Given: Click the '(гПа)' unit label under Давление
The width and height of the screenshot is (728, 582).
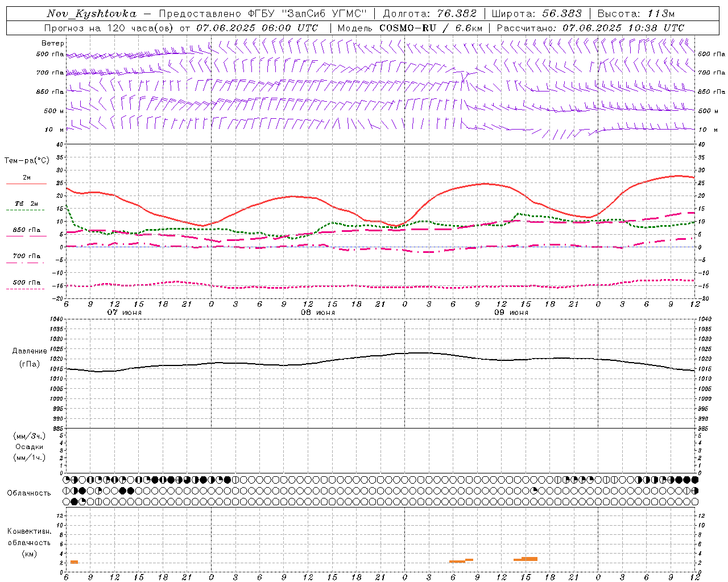Looking at the screenshot, I should tap(30, 364).
